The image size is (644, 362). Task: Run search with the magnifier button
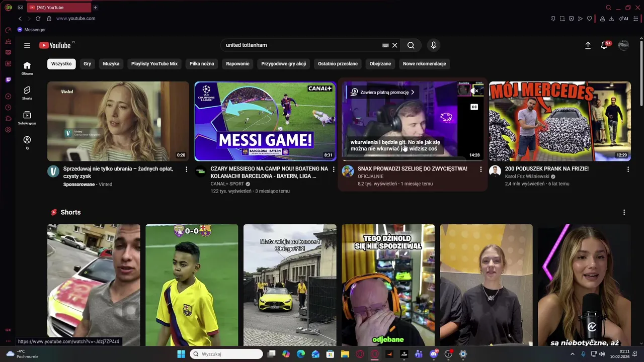click(x=411, y=45)
